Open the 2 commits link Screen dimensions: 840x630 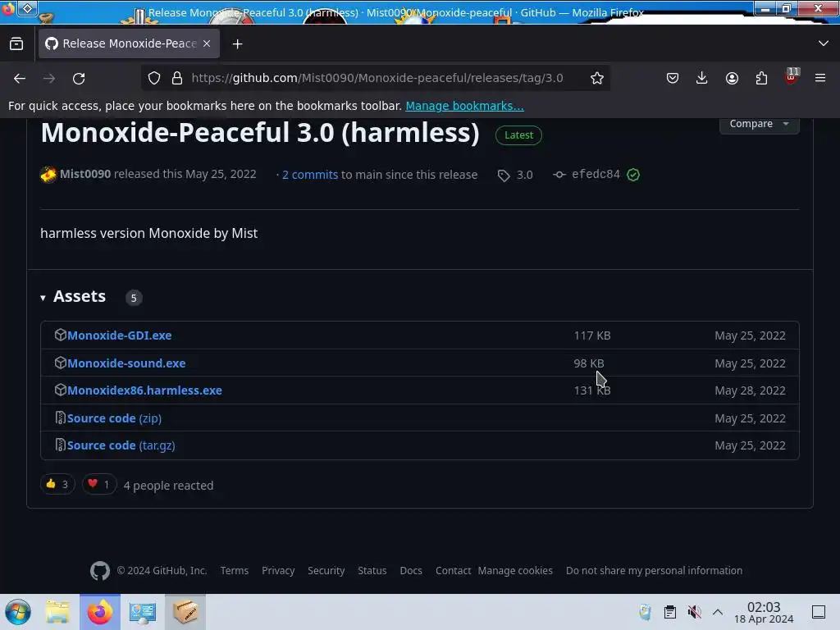point(309,175)
